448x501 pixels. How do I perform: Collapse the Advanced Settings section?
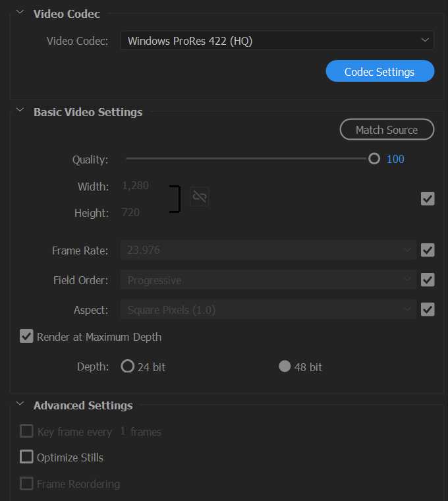tap(20, 403)
